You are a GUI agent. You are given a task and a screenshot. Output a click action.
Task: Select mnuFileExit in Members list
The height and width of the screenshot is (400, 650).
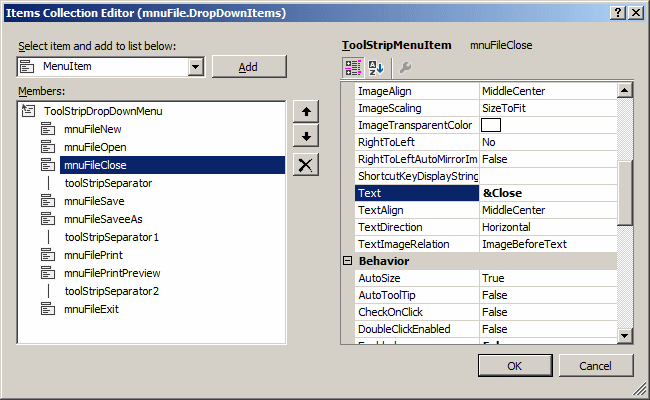pos(91,309)
